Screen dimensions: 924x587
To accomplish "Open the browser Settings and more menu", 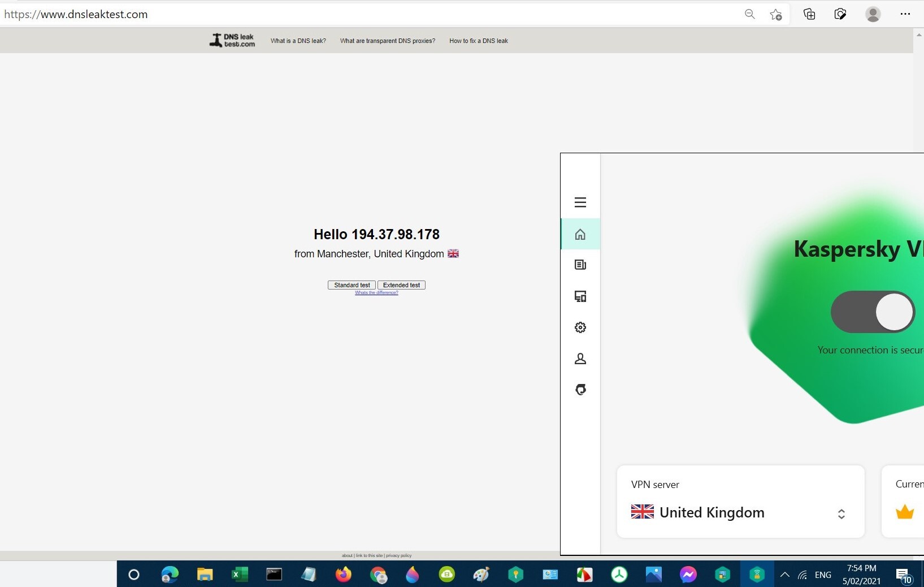I will click(905, 14).
